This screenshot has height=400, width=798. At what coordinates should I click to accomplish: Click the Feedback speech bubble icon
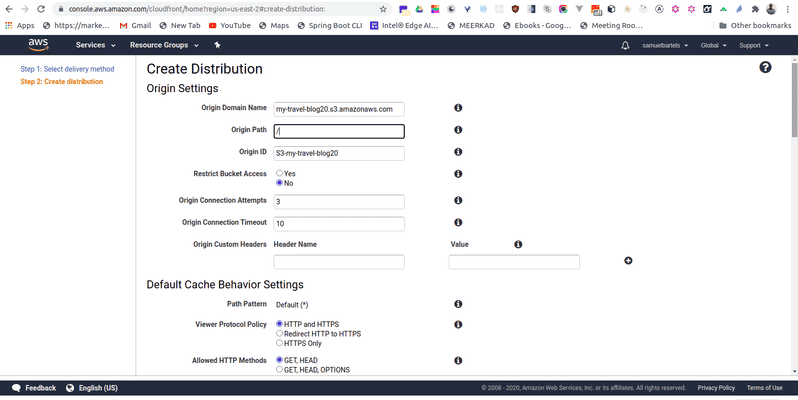click(16, 388)
